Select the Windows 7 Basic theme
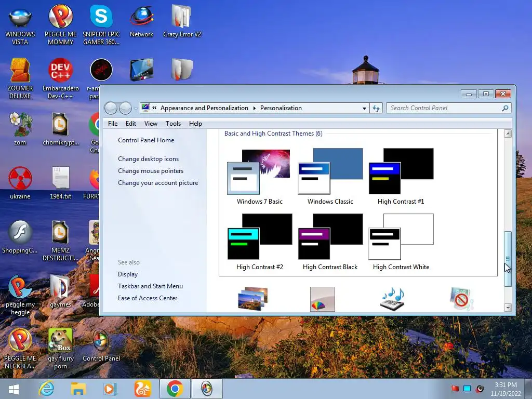This screenshot has width=532, height=399. [x=259, y=177]
